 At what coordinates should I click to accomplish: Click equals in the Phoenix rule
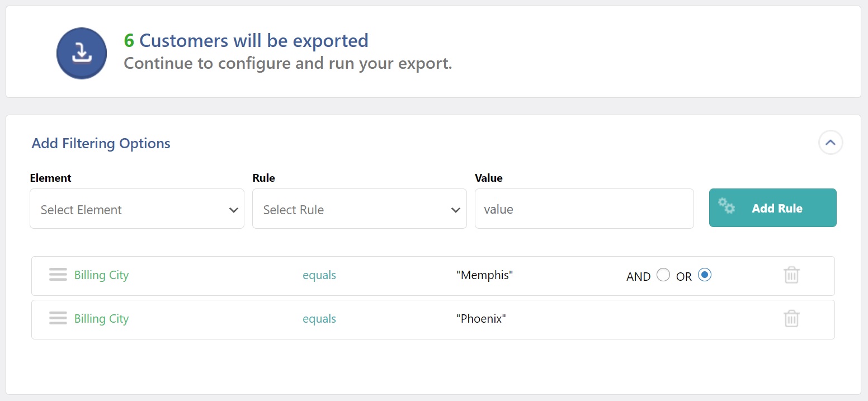(x=319, y=319)
